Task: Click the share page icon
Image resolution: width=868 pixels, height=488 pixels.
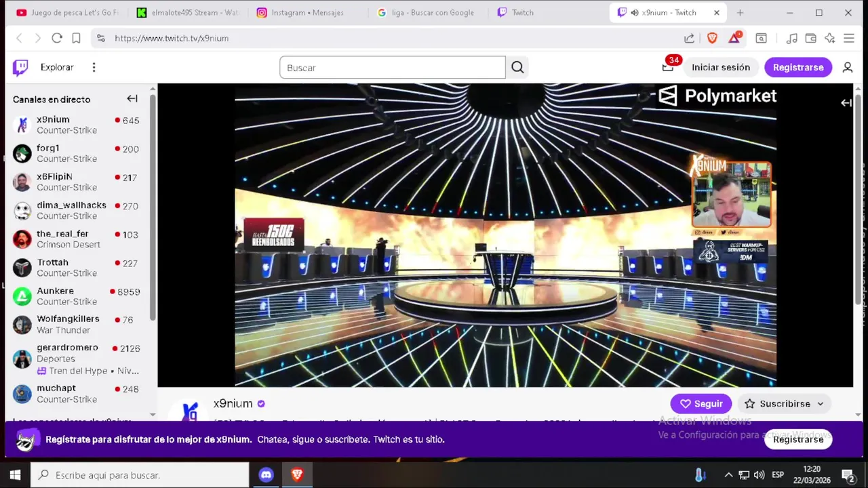Action: tap(689, 38)
